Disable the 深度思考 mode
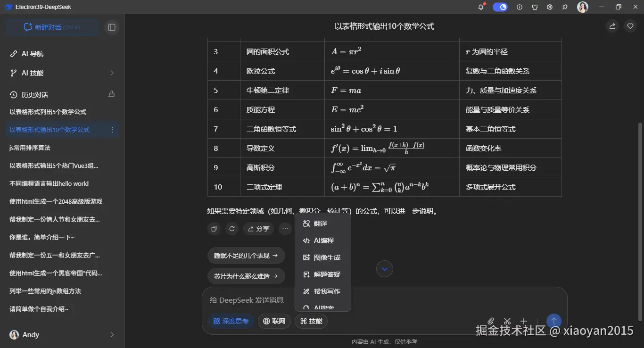This screenshot has width=644, height=348. (231, 321)
